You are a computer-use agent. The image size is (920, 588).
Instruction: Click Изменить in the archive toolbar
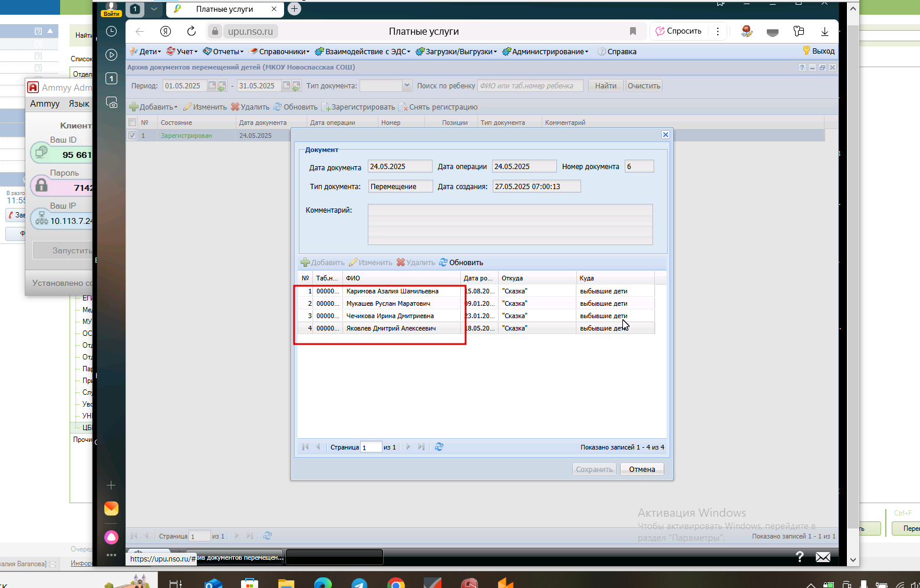[205, 107]
